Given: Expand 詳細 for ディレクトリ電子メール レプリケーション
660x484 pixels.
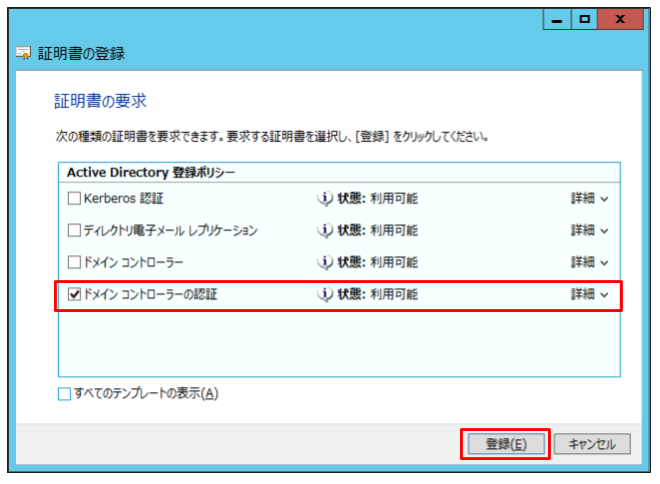Looking at the screenshot, I should tap(589, 230).
